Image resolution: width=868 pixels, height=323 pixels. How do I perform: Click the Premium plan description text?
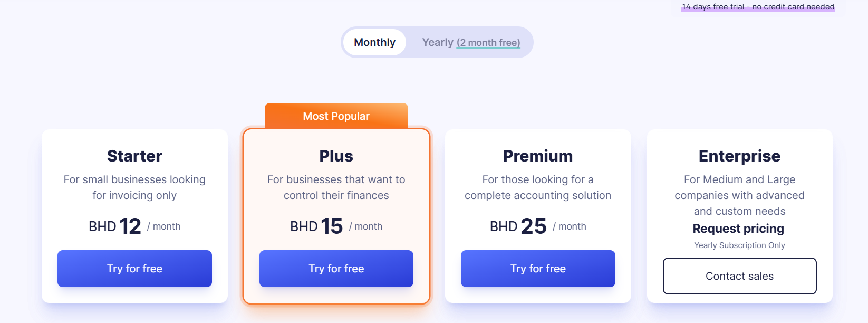coord(538,187)
